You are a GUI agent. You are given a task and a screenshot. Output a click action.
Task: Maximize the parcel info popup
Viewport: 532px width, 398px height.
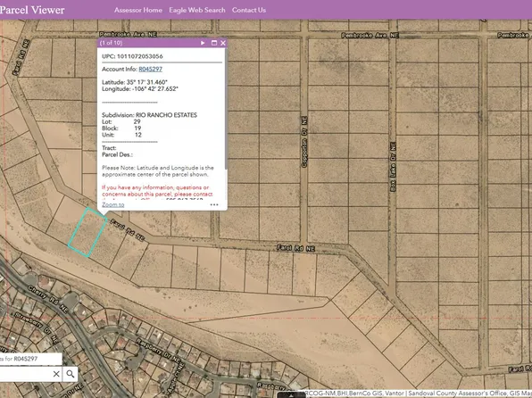click(x=214, y=43)
